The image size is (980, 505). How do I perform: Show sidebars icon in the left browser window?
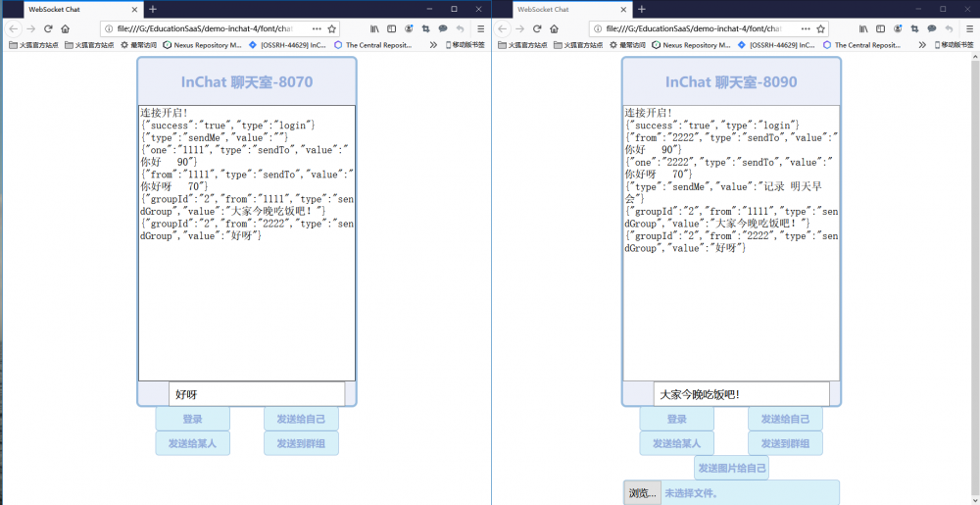point(392,28)
